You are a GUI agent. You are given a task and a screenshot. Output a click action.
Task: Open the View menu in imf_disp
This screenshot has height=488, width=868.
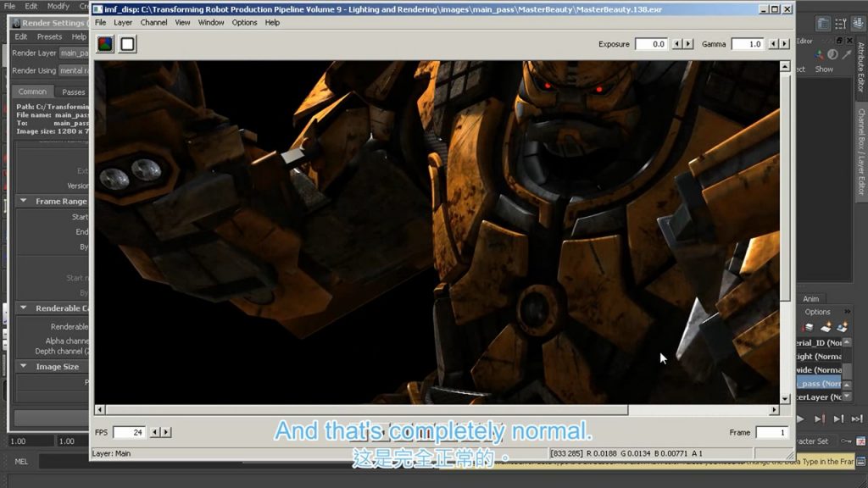click(x=182, y=23)
